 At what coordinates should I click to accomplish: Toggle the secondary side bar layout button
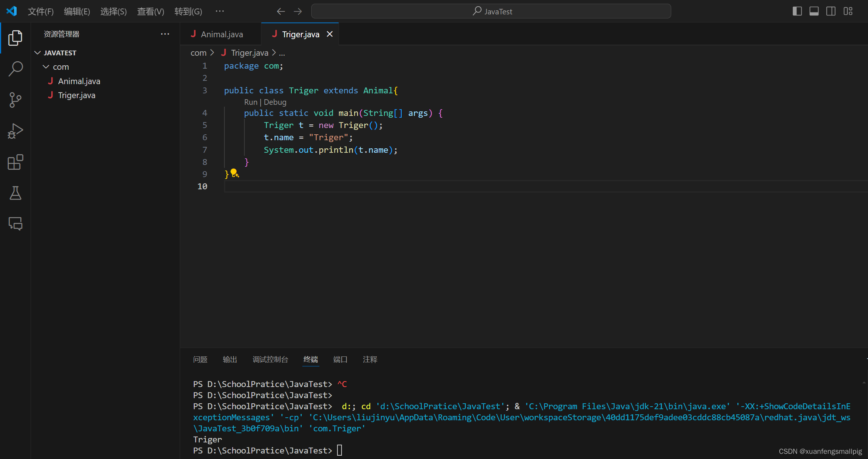(831, 11)
